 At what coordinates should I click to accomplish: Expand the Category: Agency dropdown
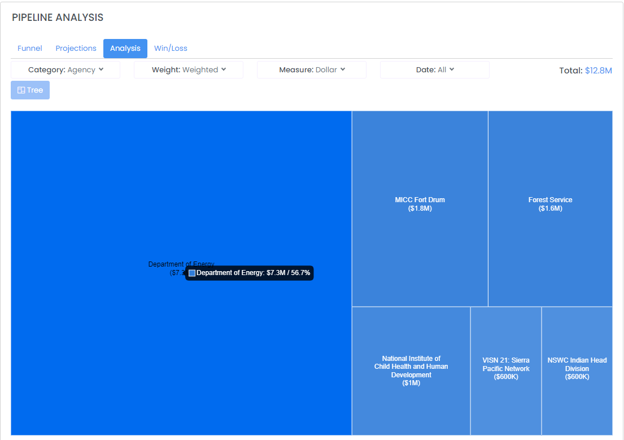click(x=66, y=70)
